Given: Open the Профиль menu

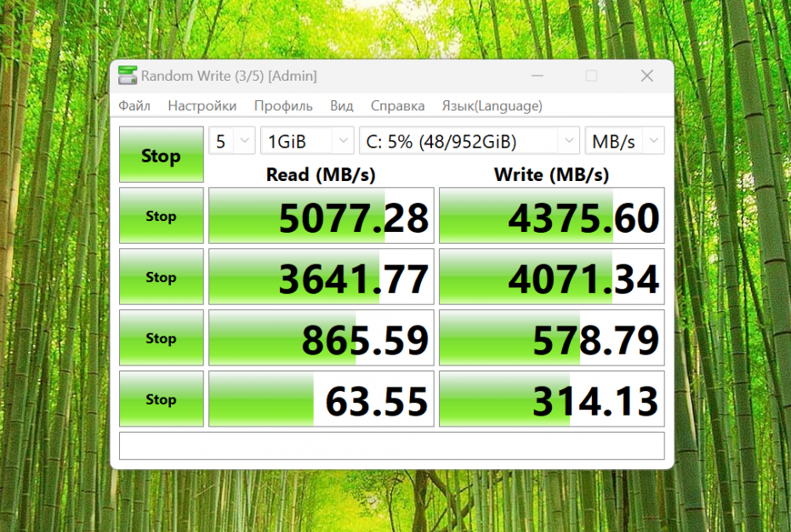Looking at the screenshot, I should tap(283, 106).
